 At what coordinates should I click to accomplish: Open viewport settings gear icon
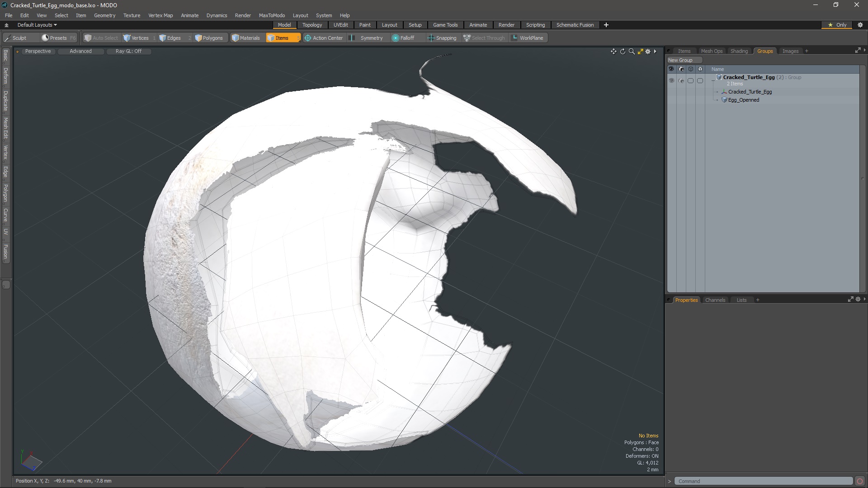pyautogui.click(x=648, y=52)
